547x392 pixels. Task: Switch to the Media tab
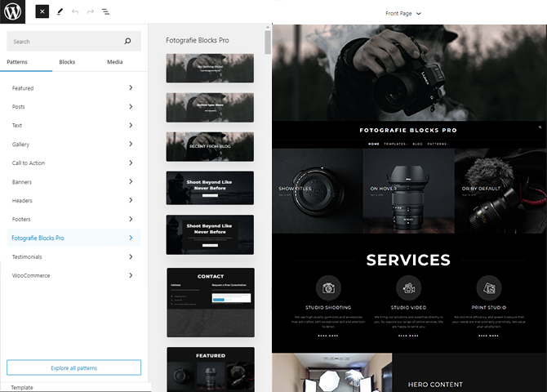click(115, 62)
